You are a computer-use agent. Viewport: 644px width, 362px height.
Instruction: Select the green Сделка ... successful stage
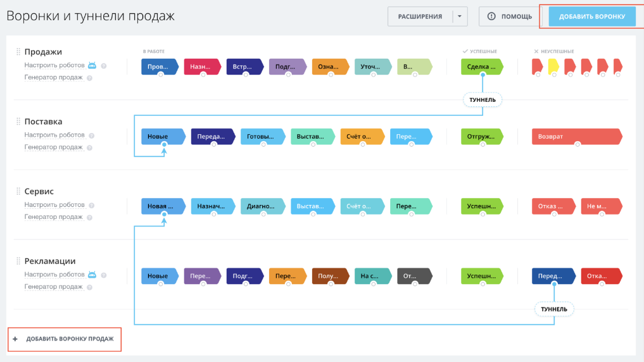click(x=482, y=66)
